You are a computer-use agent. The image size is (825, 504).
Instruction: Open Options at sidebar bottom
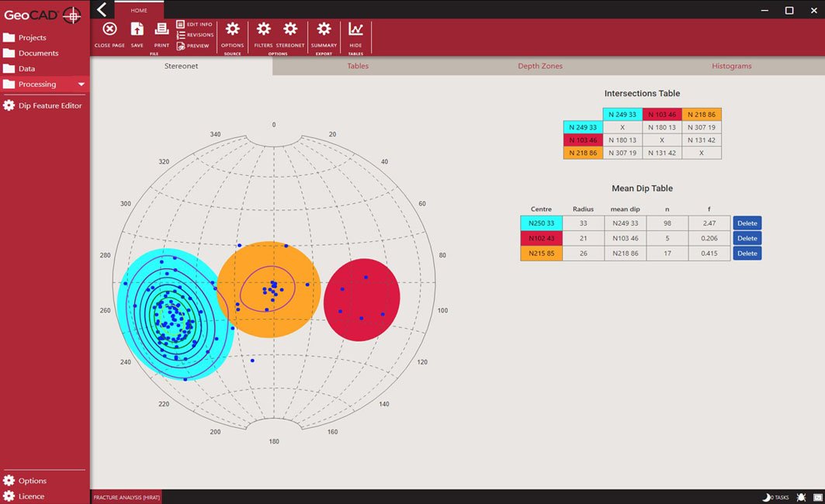point(25,480)
